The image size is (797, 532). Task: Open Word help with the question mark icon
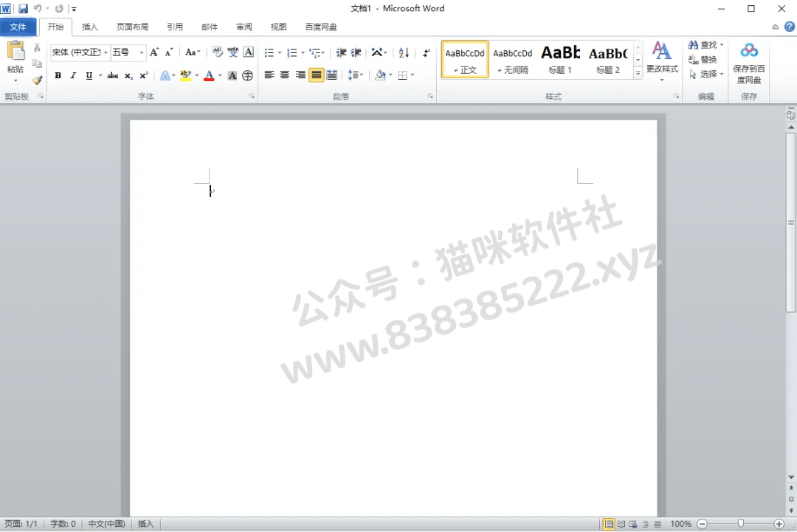tap(790, 27)
